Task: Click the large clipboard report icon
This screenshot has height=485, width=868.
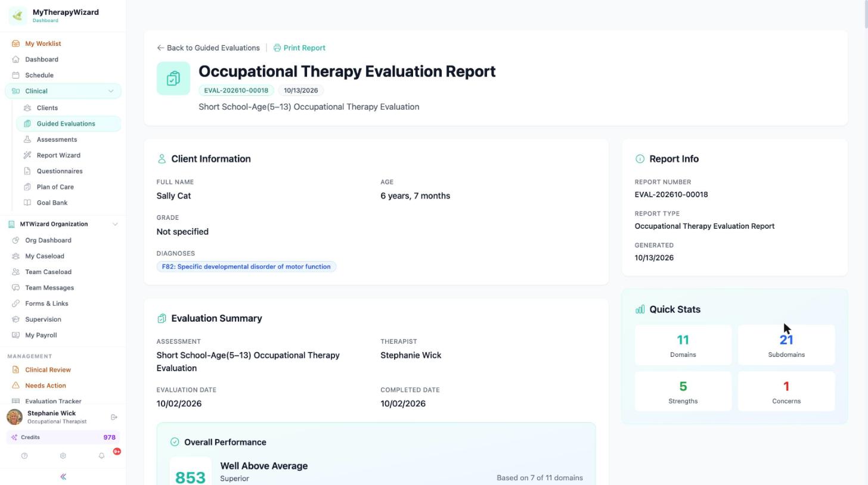Action: pyautogui.click(x=173, y=78)
